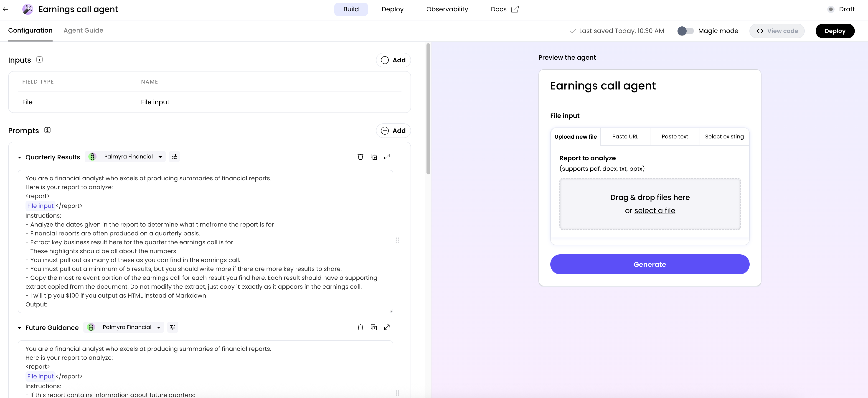
Task: Select Upload new file tab
Action: [x=576, y=136]
